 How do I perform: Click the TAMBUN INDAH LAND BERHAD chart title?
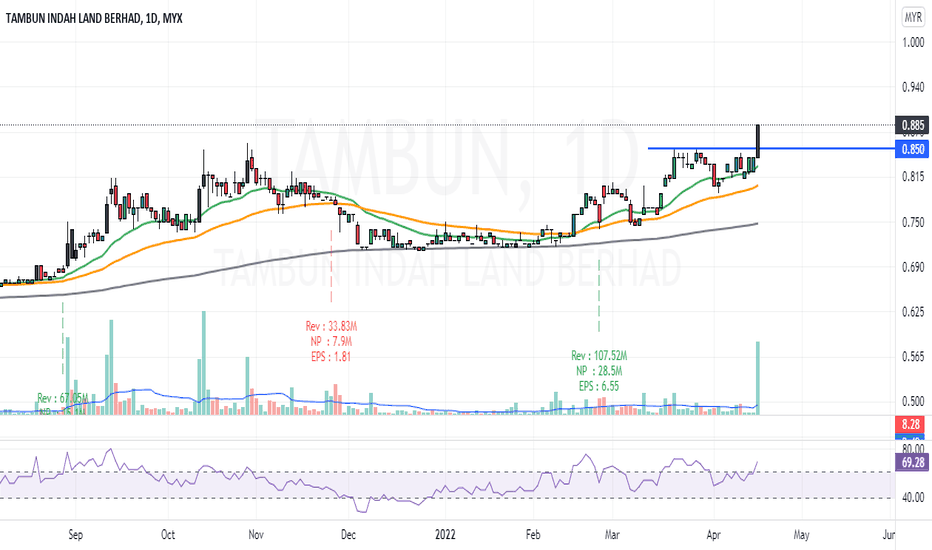coord(94,18)
